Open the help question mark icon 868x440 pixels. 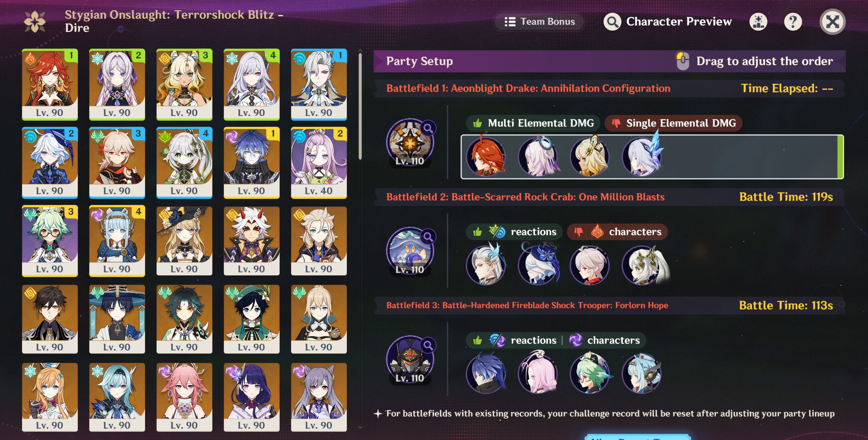(793, 22)
